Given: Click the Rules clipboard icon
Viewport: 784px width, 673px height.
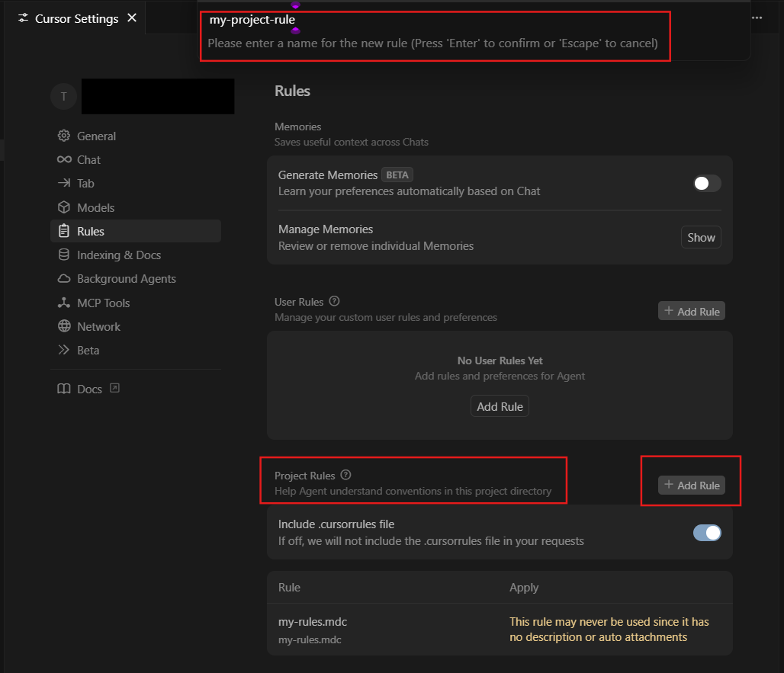Looking at the screenshot, I should coord(63,231).
